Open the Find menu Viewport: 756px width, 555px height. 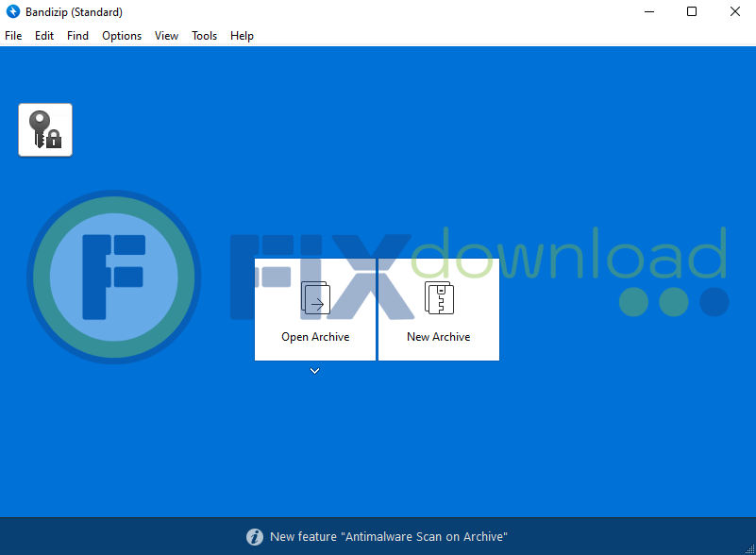pos(78,36)
